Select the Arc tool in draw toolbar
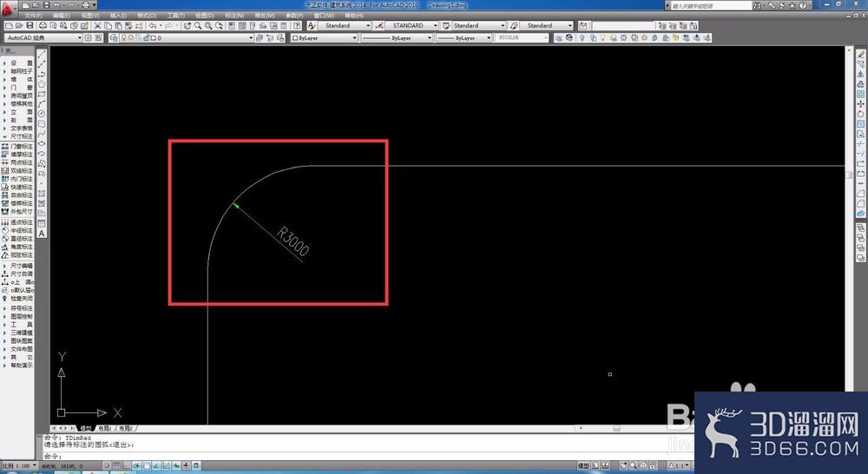The image size is (868, 474). [42, 103]
